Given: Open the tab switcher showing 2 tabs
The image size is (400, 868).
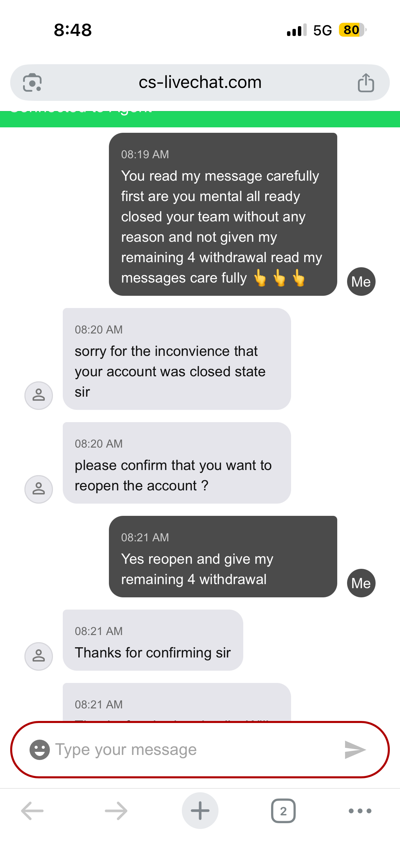Looking at the screenshot, I should [283, 811].
